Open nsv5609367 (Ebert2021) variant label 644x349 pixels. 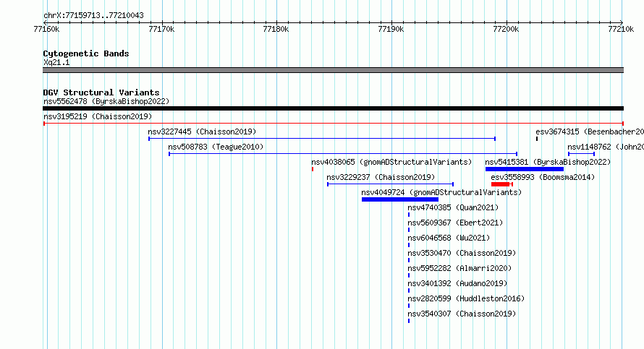point(455,223)
